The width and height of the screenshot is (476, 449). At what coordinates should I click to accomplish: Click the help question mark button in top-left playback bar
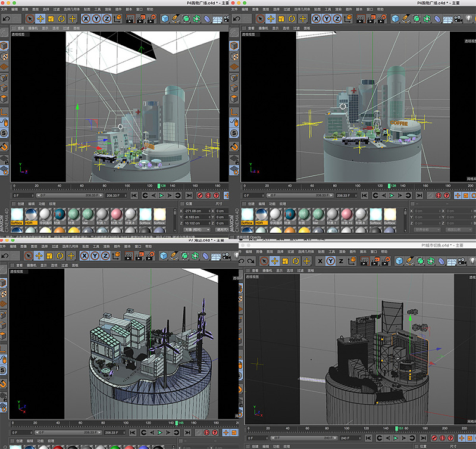pos(216,195)
